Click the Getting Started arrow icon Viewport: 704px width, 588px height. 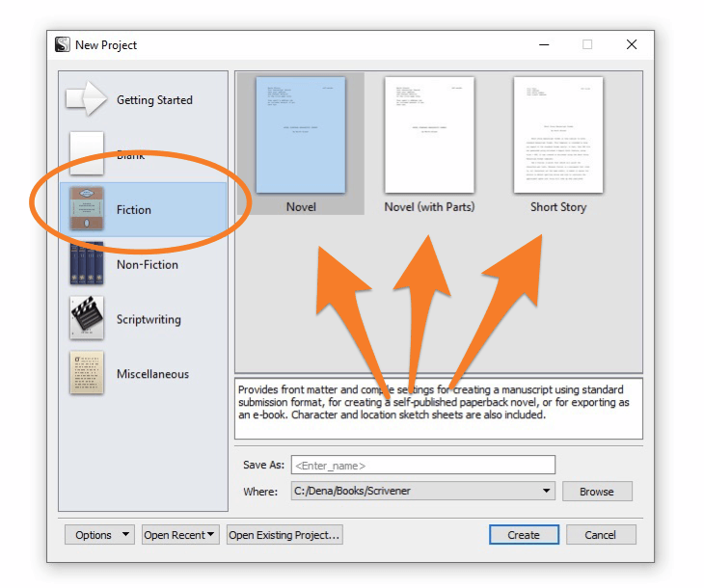(x=86, y=98)
